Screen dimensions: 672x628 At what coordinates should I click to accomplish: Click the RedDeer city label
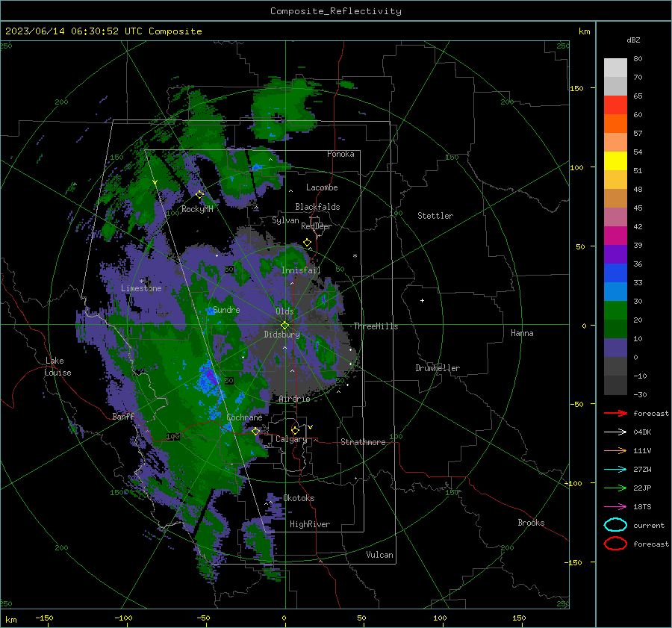click(317, 226)
